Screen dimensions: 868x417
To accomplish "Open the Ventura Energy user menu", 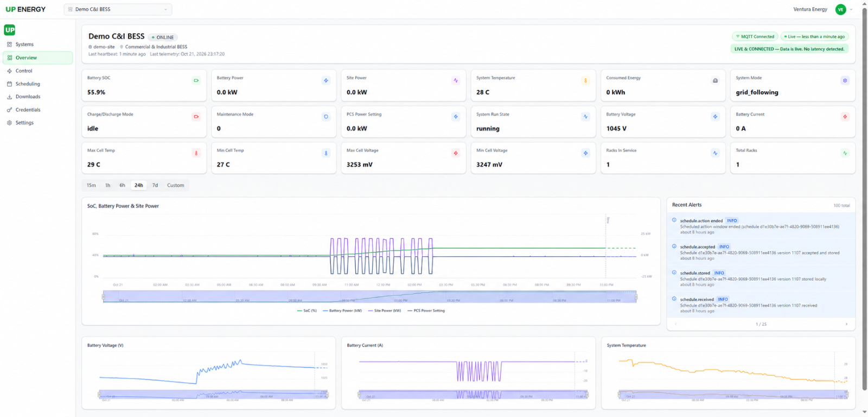I will 822,9.
